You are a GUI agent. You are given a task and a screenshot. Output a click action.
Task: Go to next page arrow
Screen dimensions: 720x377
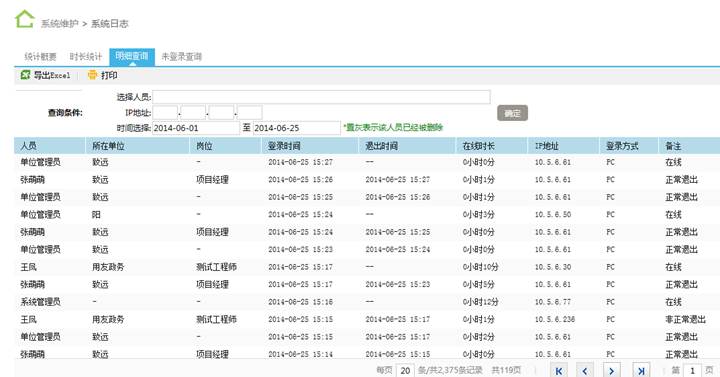tap(612, 371)
